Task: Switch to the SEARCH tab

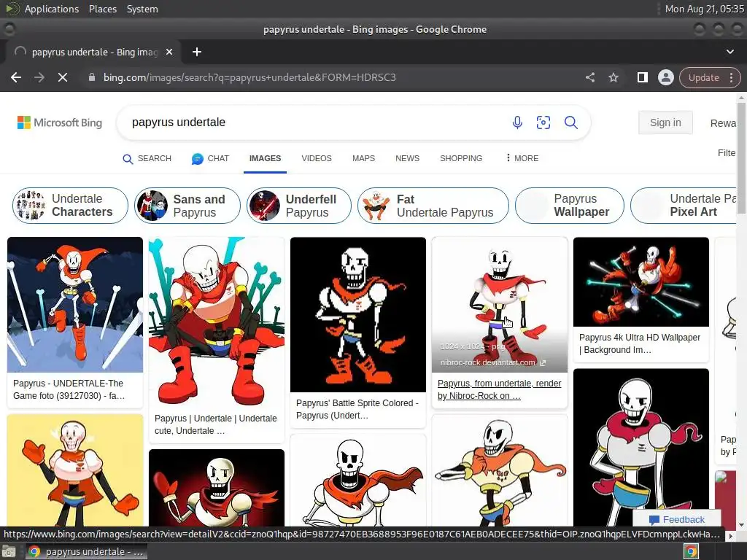Action: coord(147,158)
